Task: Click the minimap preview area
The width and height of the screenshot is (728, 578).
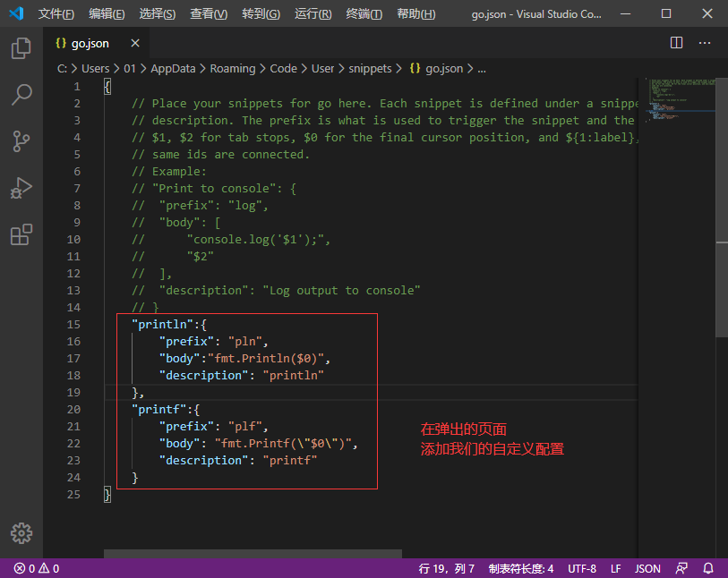Action: [678, 98]
